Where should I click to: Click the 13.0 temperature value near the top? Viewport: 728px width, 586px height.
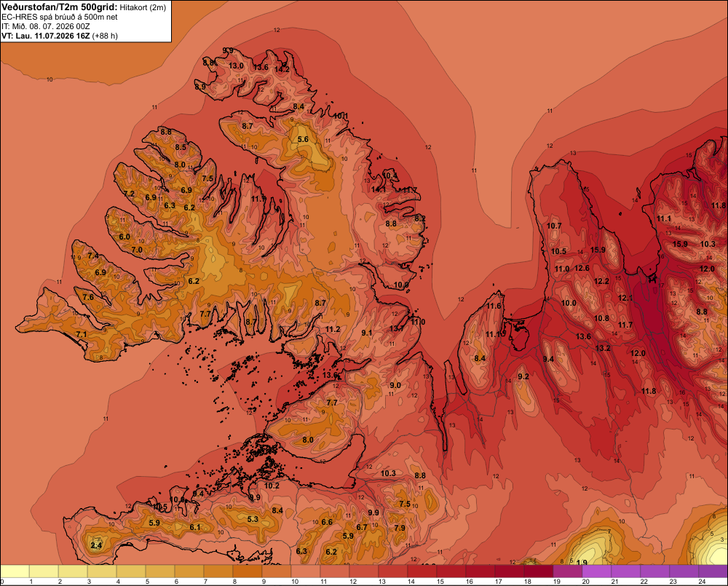point(236,66)
